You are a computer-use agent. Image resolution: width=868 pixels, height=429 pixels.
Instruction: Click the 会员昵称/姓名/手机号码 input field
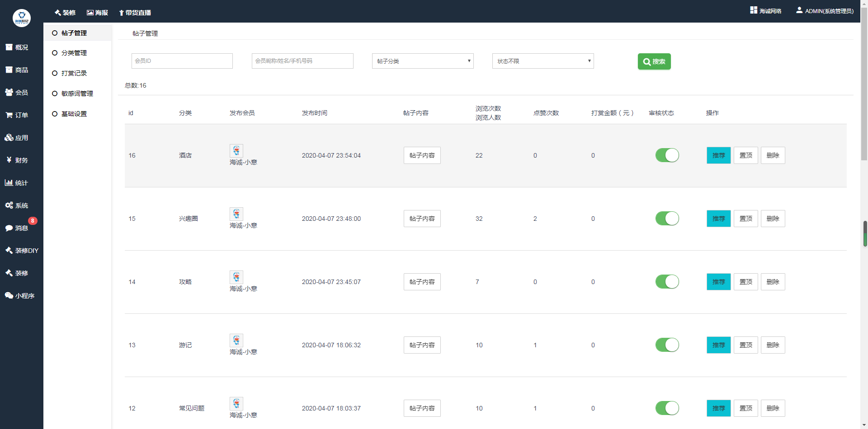click(302, 61)
